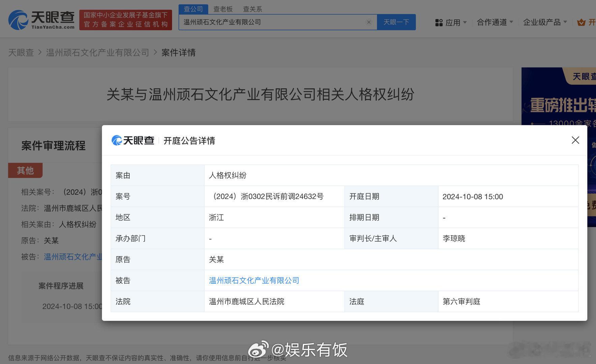Screen dimensions: 596x364
Task: Click the 天眼一下 search button
Action: coord(396,22)
